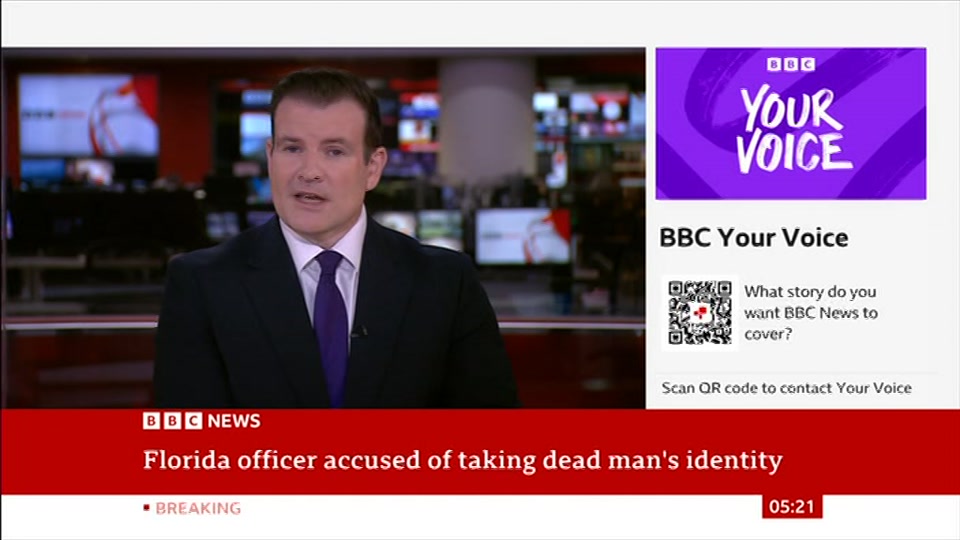Click the BBC News logo in the red banner
This screenshot has width=960, height=540.
click(201, 421)
